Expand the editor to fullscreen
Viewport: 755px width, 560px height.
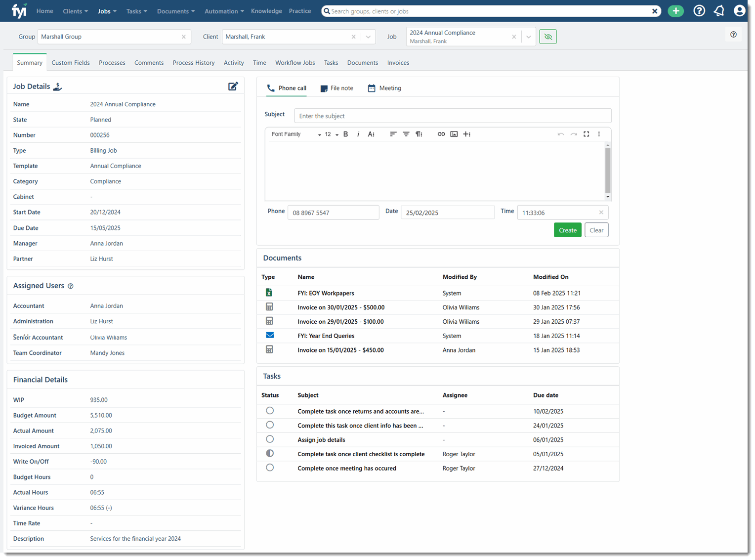point(587,134)
